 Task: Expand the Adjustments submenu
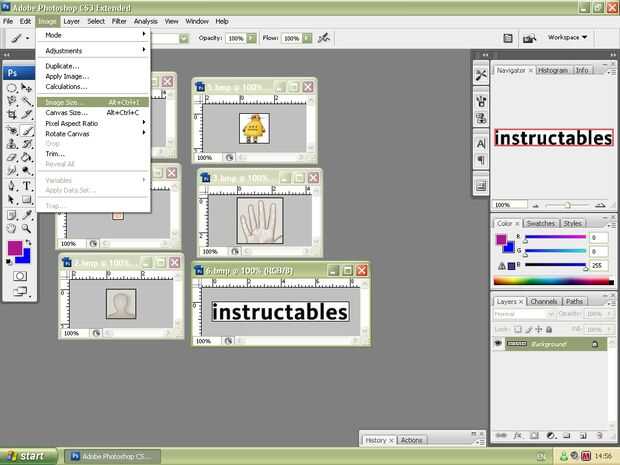click(94, 51)
